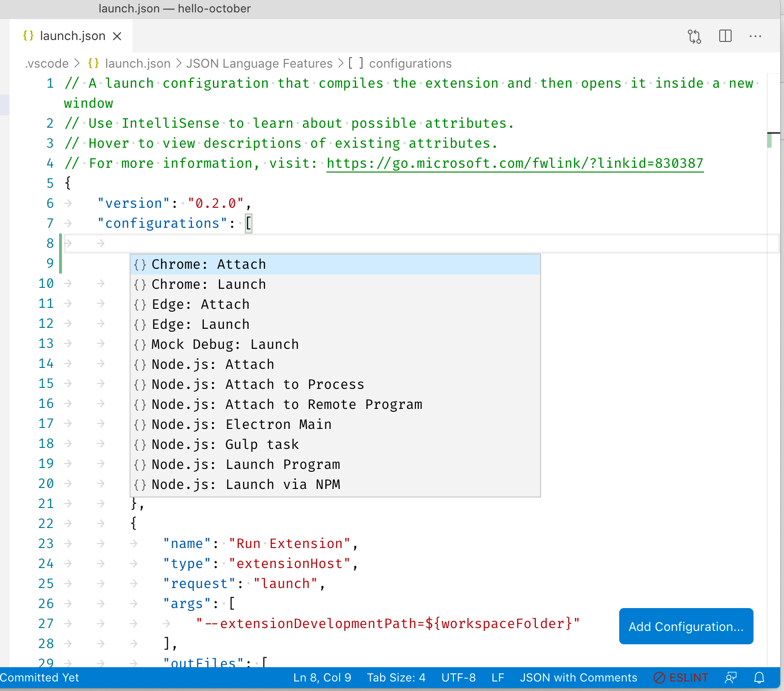Open notifications bell in status bar

(x=759, y=678)
